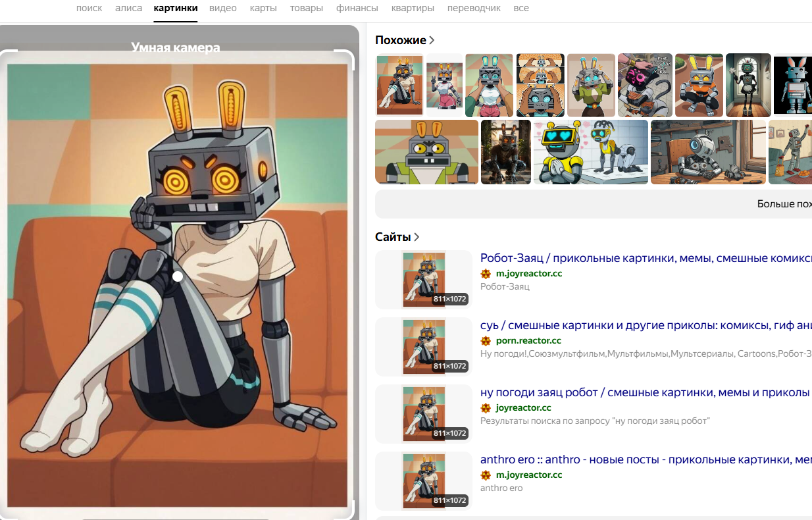Open the суь result preview thumbnail
Screen dimensions: 812x520
(424, 347)
